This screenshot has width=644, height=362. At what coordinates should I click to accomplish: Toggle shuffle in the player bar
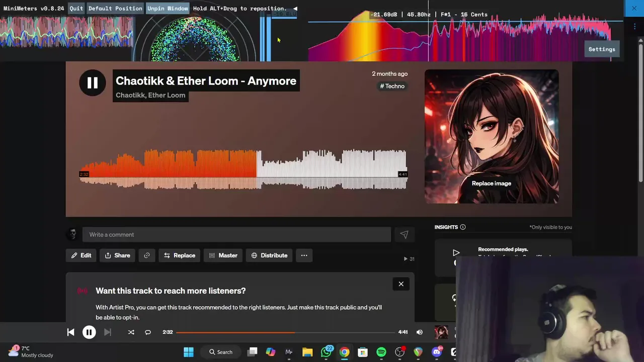(131, 332)
